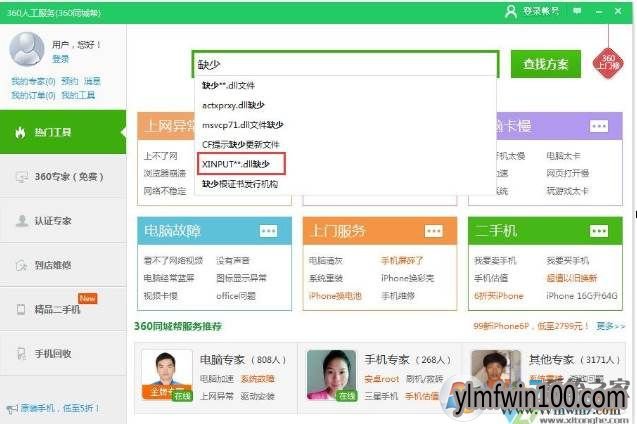Viewport: 637px width, 424px height.
Task: Select the 热门工具 sidebar tab
Action: pyautogui.click(x=63, y=132)
